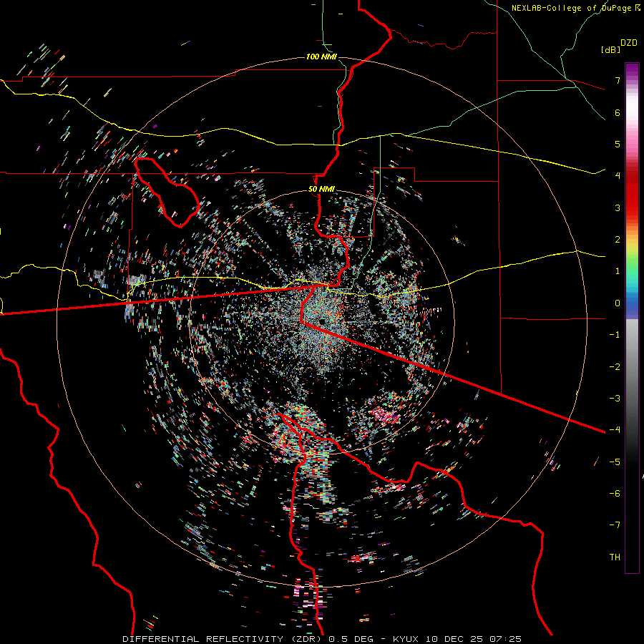Screen dimensions: 644x644
Task: Click the 0 value on color scale
Action: point(618,303)
